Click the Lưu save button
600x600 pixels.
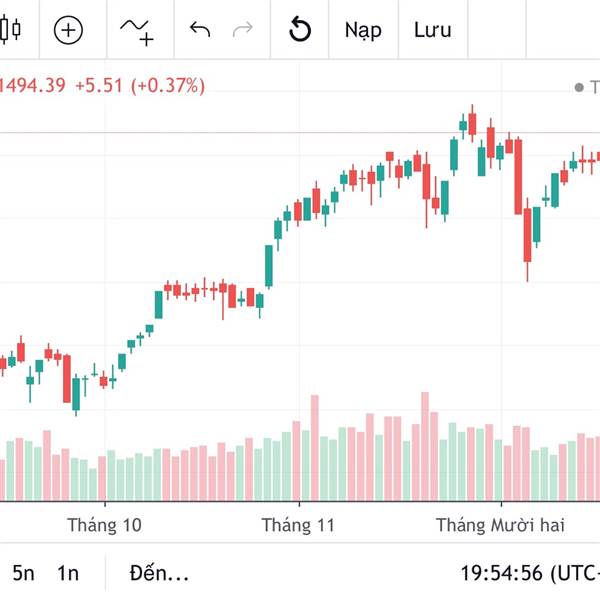click(x=432, y=30)
